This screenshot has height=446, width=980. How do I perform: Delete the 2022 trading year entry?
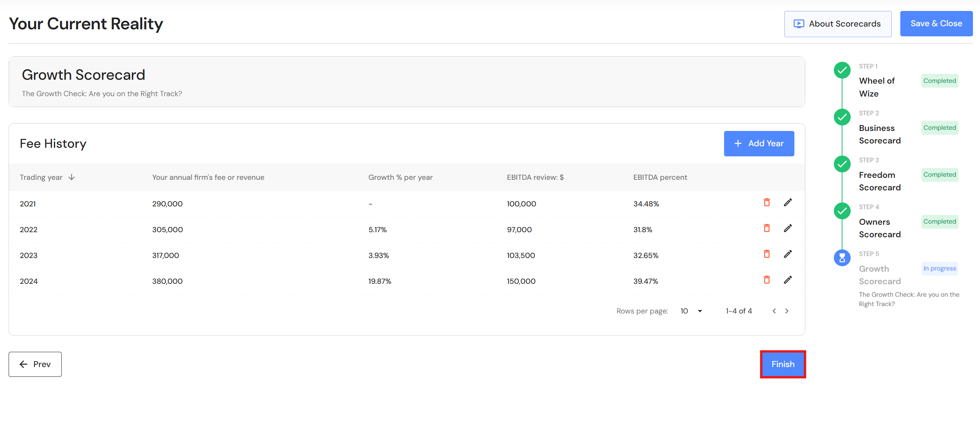click(x=767, y=228)
